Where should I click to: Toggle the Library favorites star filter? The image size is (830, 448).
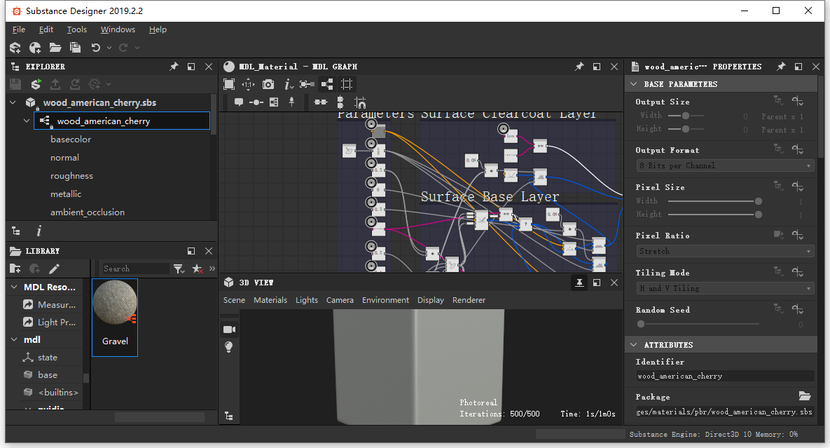[x=197, y=269]
